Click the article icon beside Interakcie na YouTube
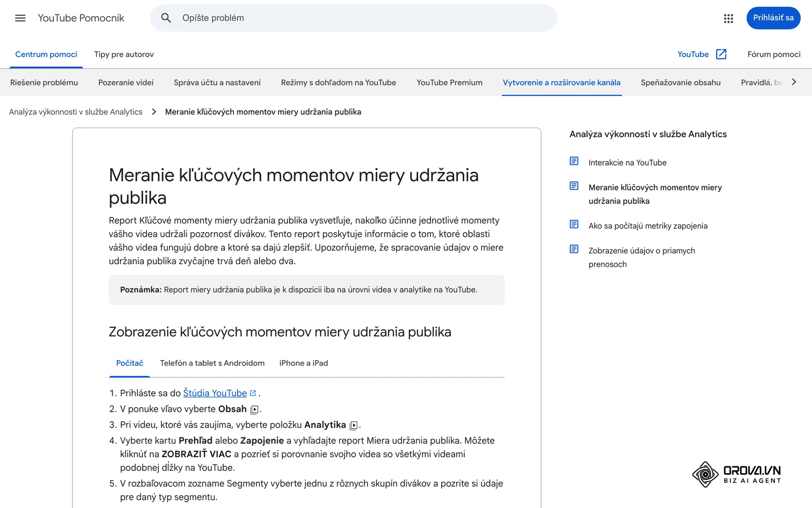The height and width of the screenshot is (508, 812). point(574,161)
